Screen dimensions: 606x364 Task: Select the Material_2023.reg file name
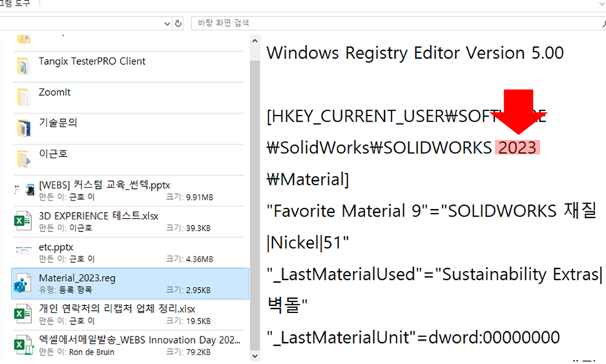coord(77,278)
